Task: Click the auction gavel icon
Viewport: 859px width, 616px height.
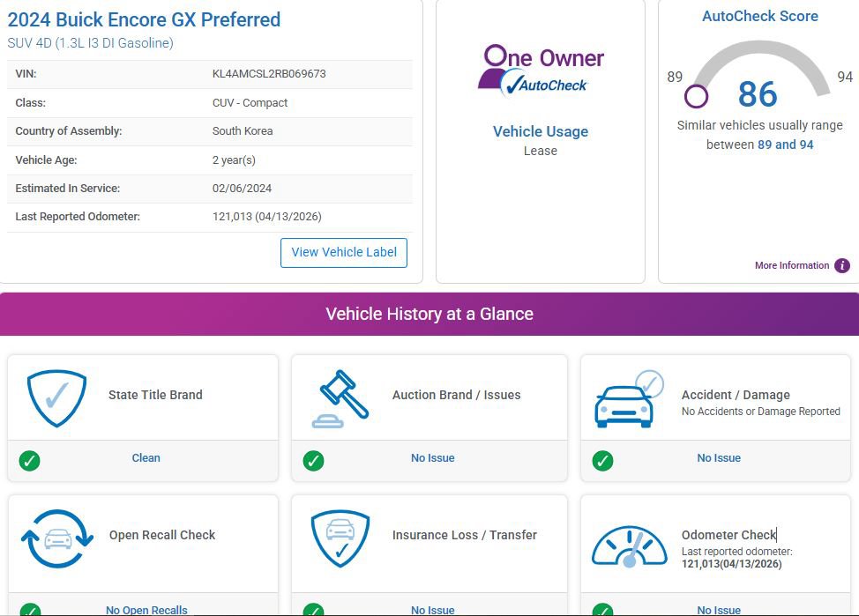Action: (x=340, y=398)
